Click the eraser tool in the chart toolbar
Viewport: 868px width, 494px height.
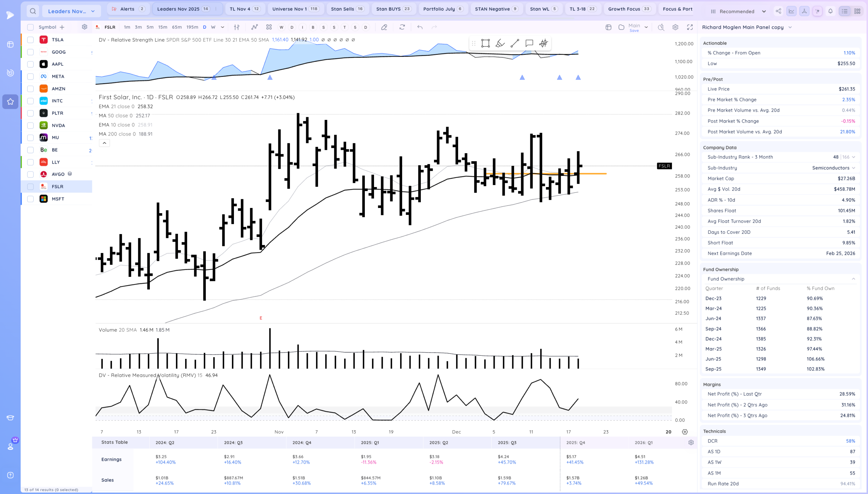(x=384, y=27)
